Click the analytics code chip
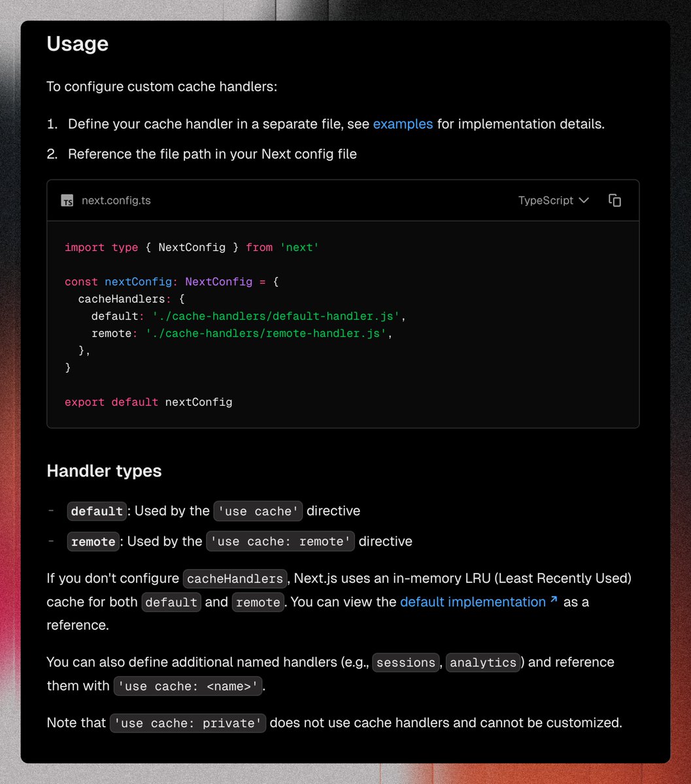 tap(483, 662)
